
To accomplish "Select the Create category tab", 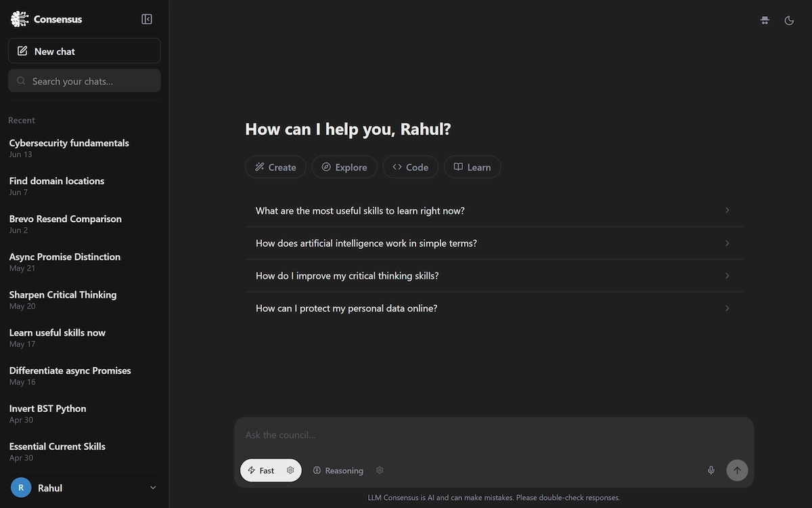I will coord(275,167).
